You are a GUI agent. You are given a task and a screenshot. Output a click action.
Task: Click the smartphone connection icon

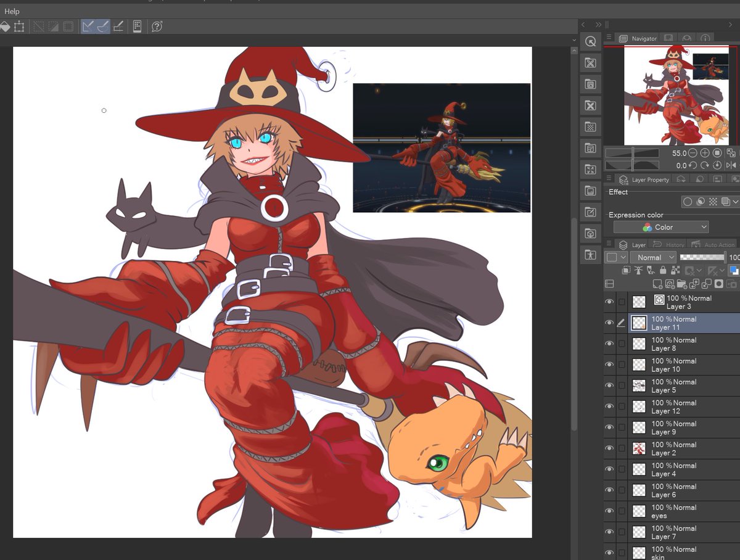pyautogui.click(x=137, y=27)
